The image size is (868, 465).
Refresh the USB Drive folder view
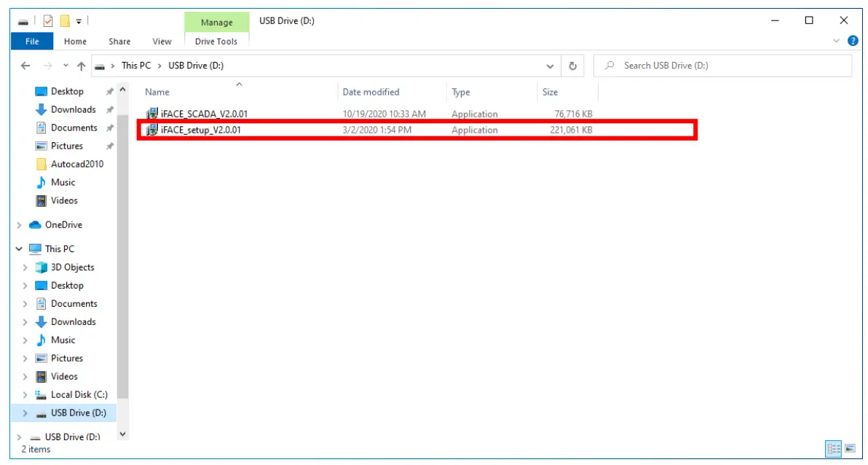[x=572, y=66]
